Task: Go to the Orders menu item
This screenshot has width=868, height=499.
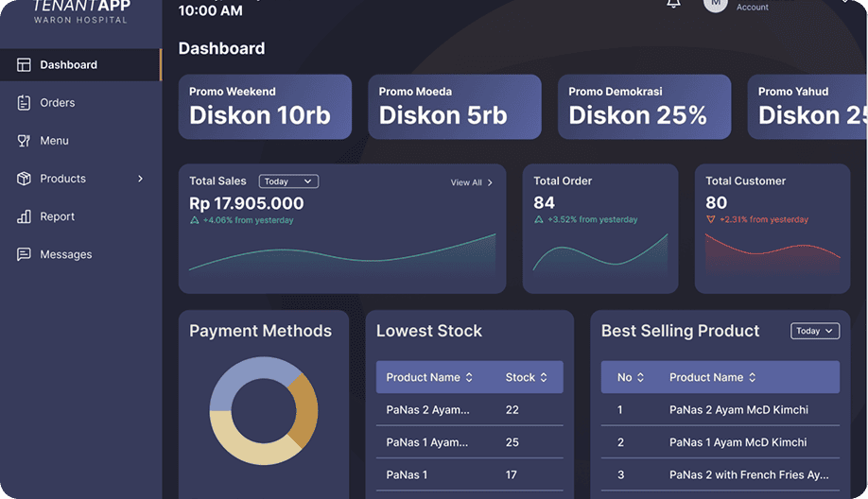Action: [x=57, y=102]
